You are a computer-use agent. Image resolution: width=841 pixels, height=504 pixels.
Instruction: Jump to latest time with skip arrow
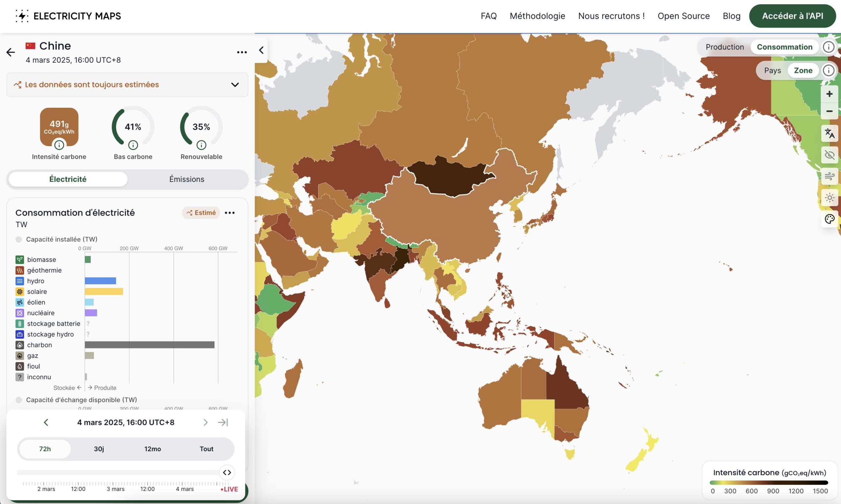(223, 422)
